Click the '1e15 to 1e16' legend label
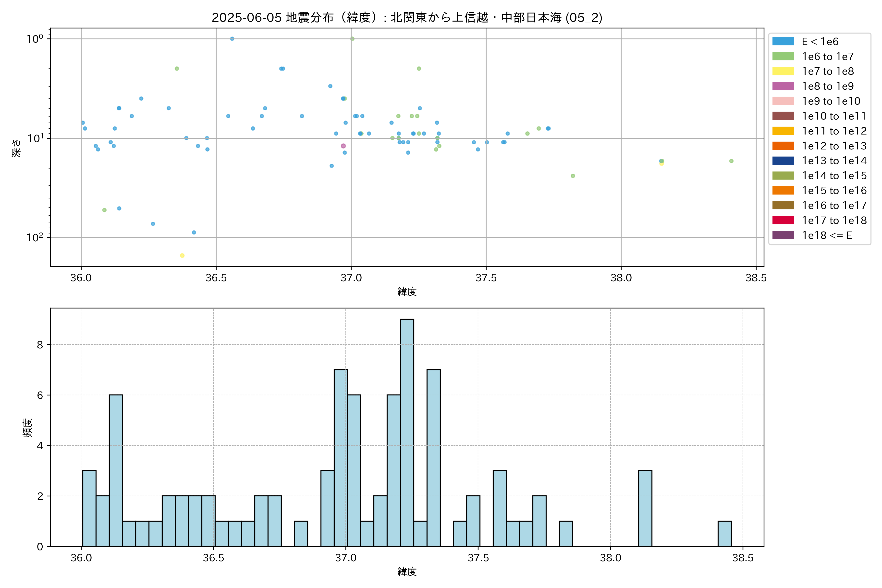 point(834,191)
